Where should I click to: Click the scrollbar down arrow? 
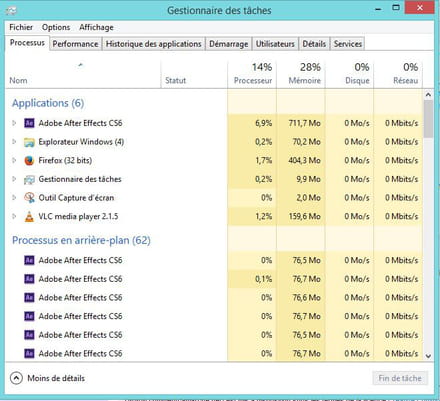click(x=428, y=356)
